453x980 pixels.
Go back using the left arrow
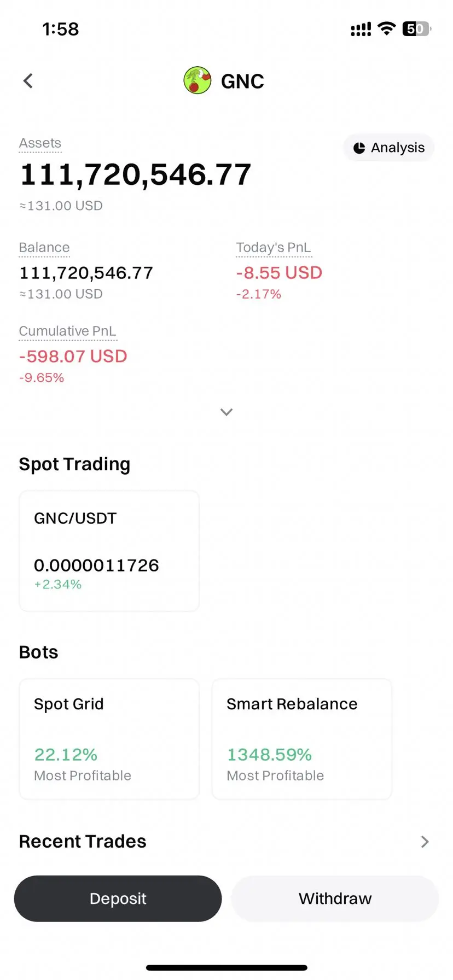28,81
